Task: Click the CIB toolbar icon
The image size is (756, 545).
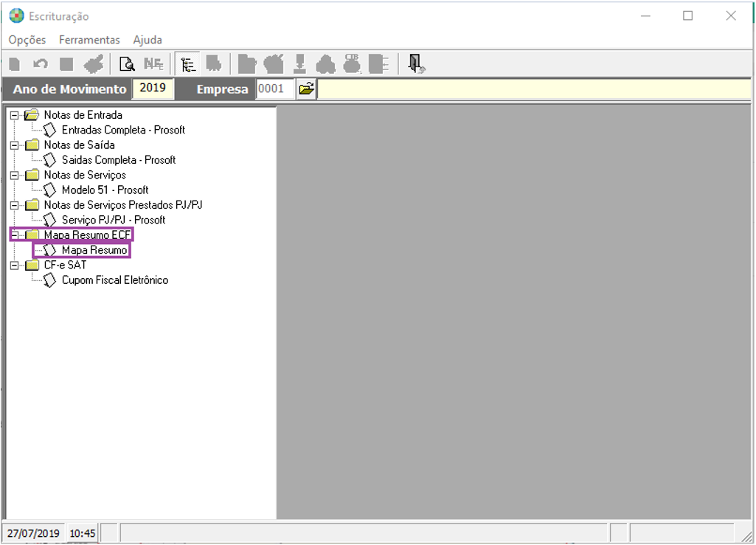Action: (352, 63)
